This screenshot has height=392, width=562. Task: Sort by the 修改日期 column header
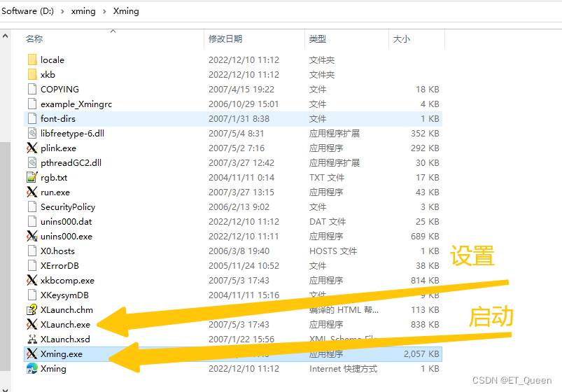pos(225,38)
